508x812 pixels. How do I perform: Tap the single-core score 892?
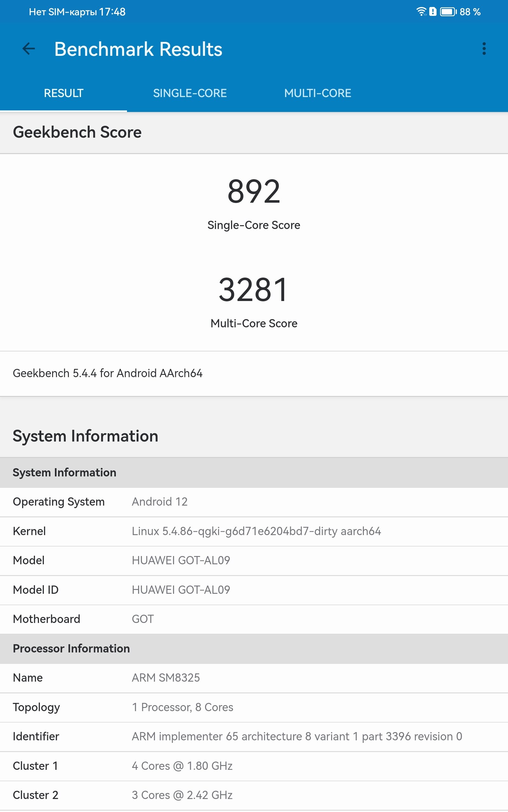click(254, 191)
